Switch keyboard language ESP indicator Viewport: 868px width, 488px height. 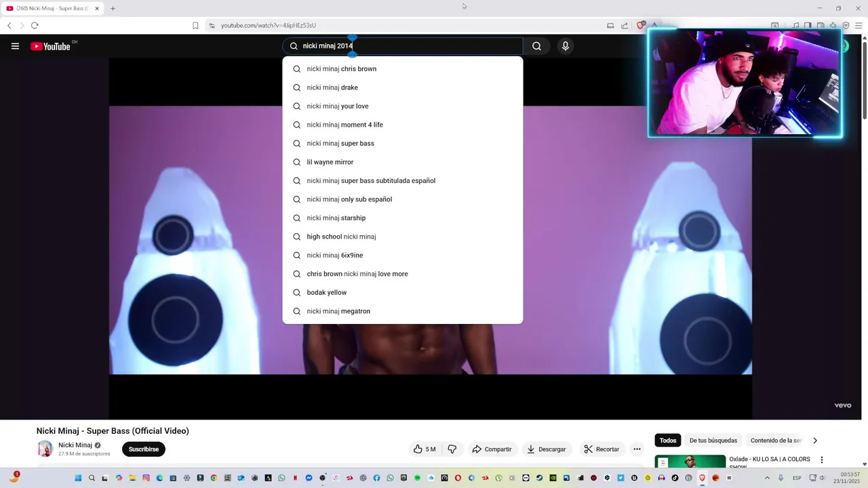[797, 478]
